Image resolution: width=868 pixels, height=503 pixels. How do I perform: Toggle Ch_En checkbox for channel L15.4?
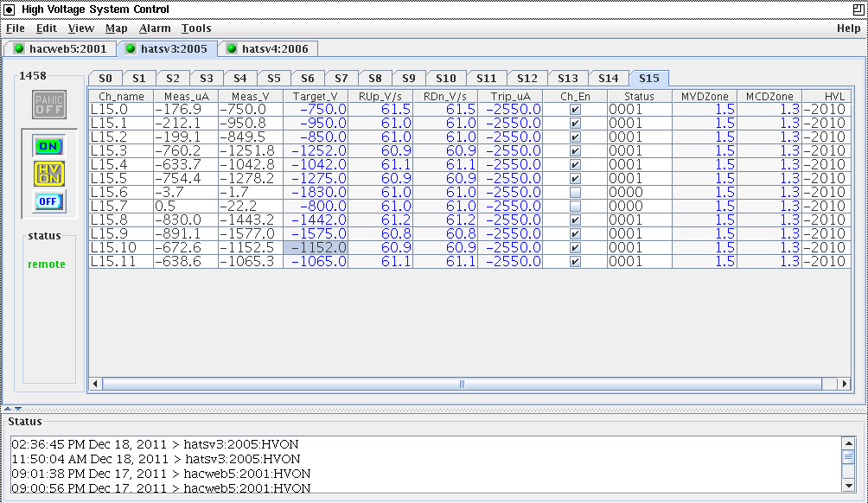[x=575, y=165]
